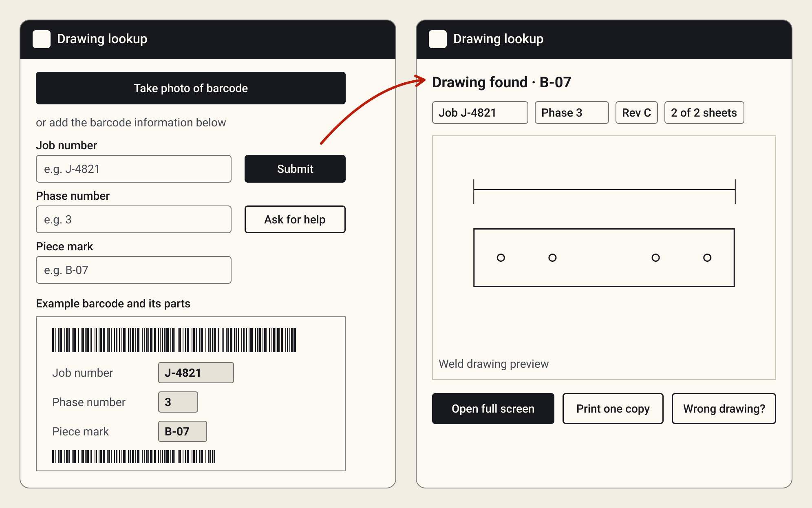Screen dimensions: 812x508
Task: Select the 2 of 2 sheets tag
Action: [704, 113]
